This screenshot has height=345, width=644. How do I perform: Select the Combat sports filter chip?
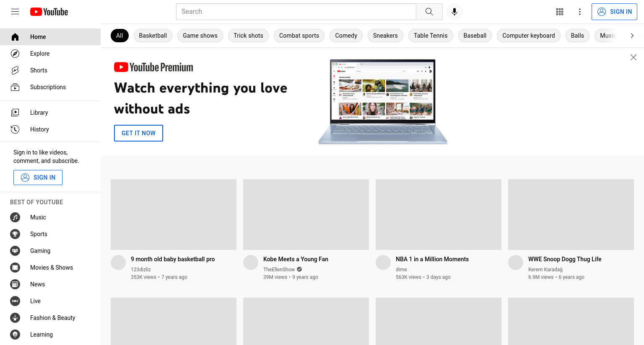tap(299, 36)
